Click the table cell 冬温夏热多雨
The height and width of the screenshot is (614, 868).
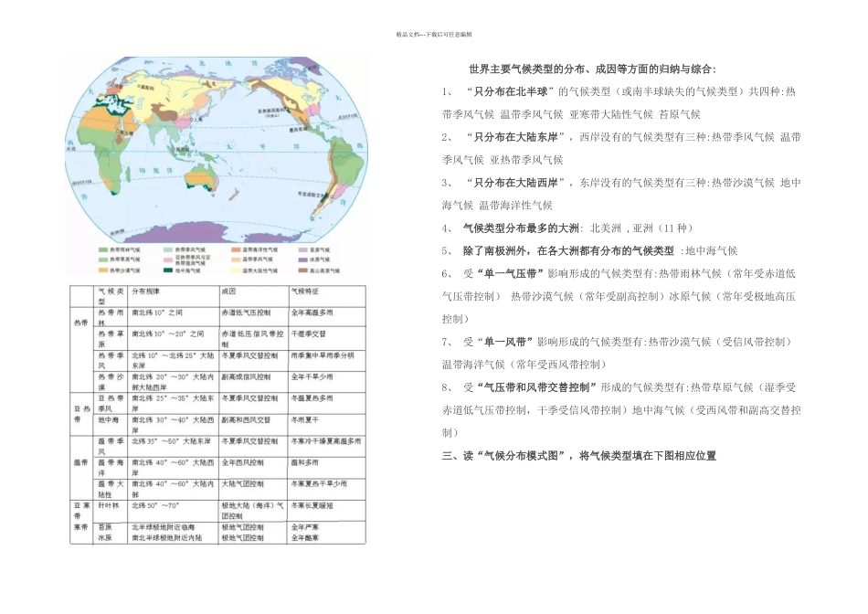click(312, 398)
